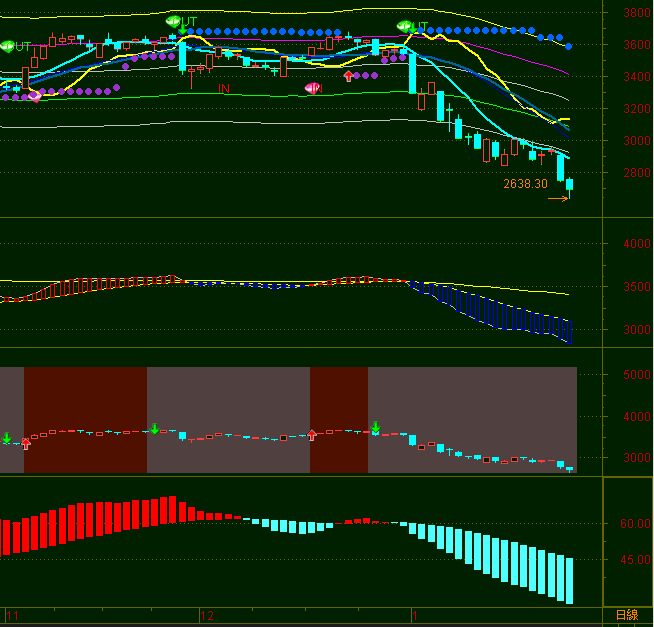Click green down arrow ending second red zone
654x627 pixels.
[x=376, y=427]
